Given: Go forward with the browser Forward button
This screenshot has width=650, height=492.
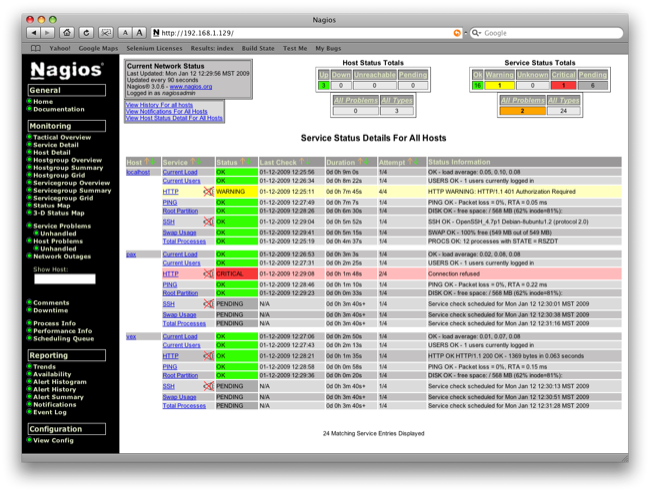Looking at the screenshot, I should [47, 33].
